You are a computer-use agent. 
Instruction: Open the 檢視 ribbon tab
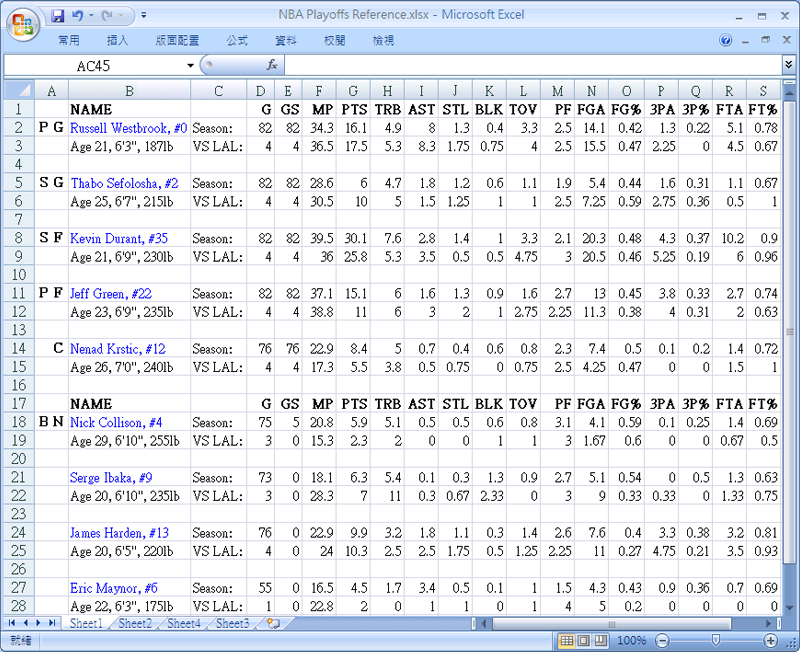click(x=383, y=40)
